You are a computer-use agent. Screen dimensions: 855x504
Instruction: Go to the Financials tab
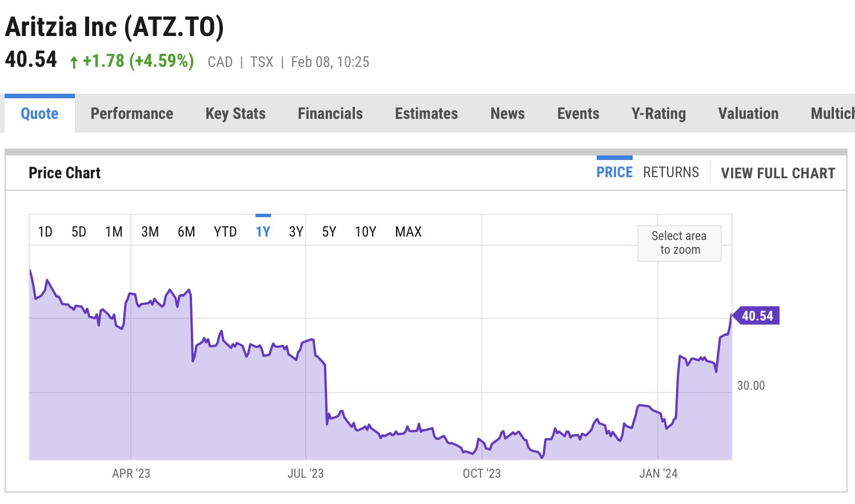(330, 114)
